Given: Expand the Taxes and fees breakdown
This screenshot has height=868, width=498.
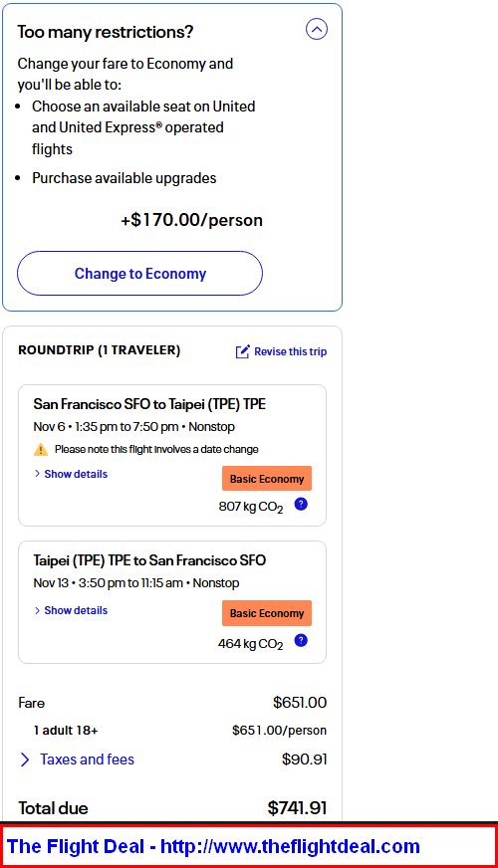Looking at the screenshot, I should point(87,759).
